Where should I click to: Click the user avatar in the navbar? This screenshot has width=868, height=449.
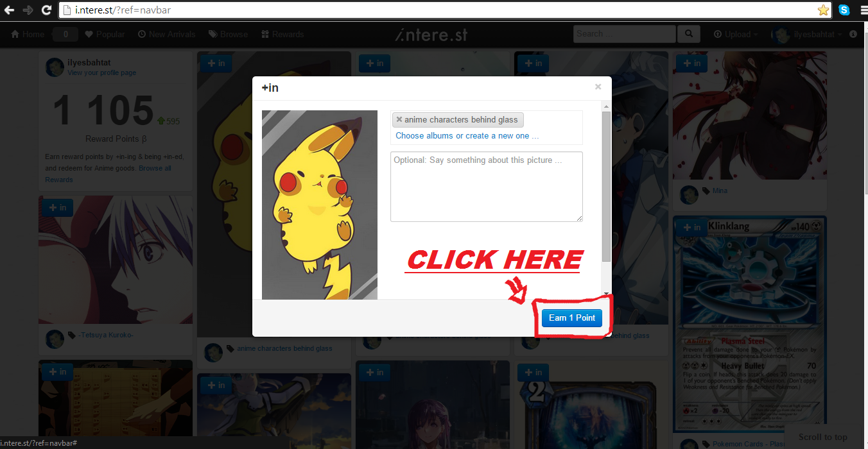[781, 35]
